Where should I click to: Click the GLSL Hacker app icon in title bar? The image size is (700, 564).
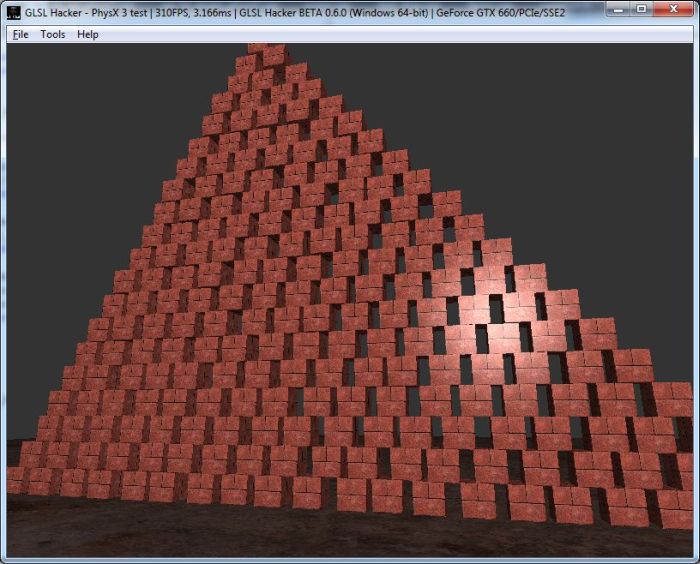tap(14, 13)
